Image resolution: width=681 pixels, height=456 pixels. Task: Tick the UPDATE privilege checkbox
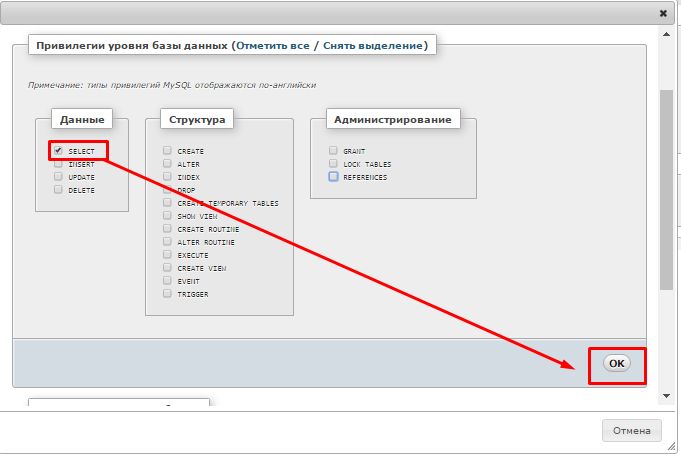click(x=58, y=177)
